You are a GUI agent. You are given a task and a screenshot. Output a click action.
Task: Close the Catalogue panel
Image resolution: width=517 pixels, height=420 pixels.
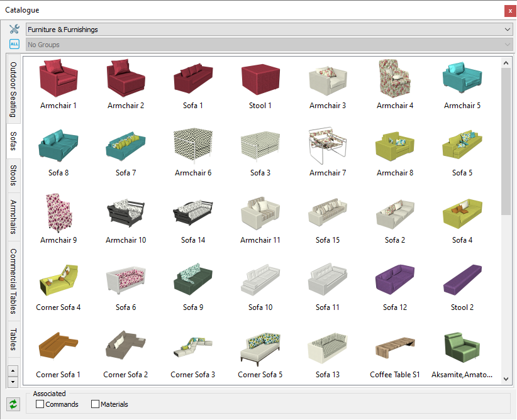pyautogui.click(x=510, y=11)
